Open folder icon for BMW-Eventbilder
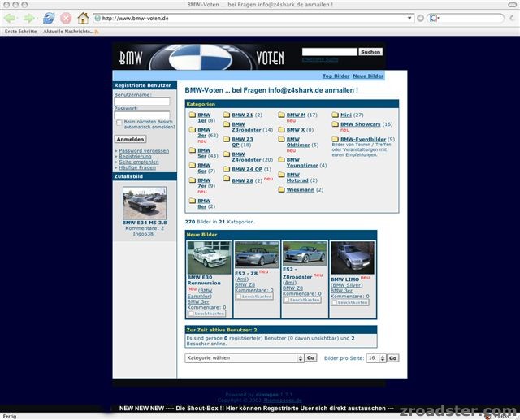Viewport: 520px width, 420px height. click(x=336, y=140)
